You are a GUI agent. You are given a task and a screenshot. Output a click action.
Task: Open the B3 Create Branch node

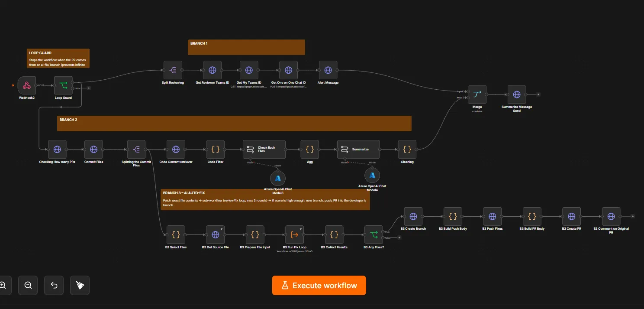[413, 216]
